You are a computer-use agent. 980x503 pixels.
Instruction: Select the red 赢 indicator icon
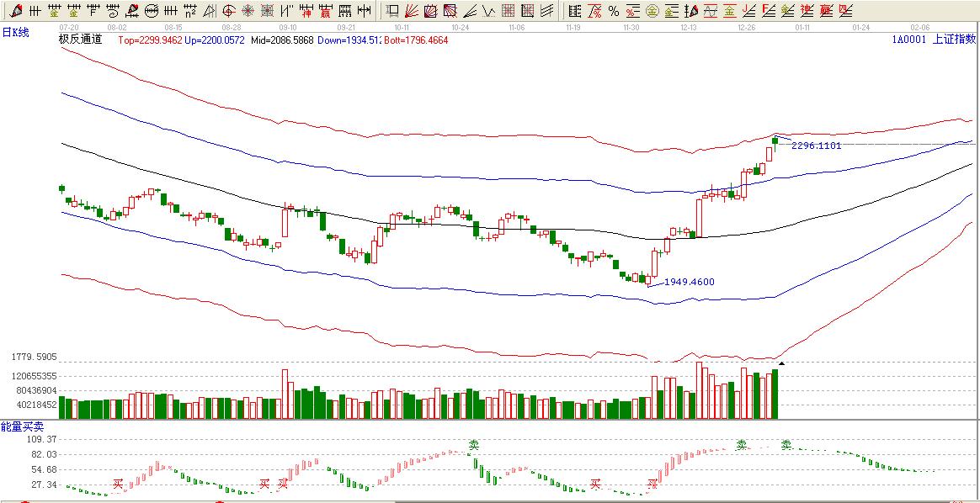click(325, 11)
